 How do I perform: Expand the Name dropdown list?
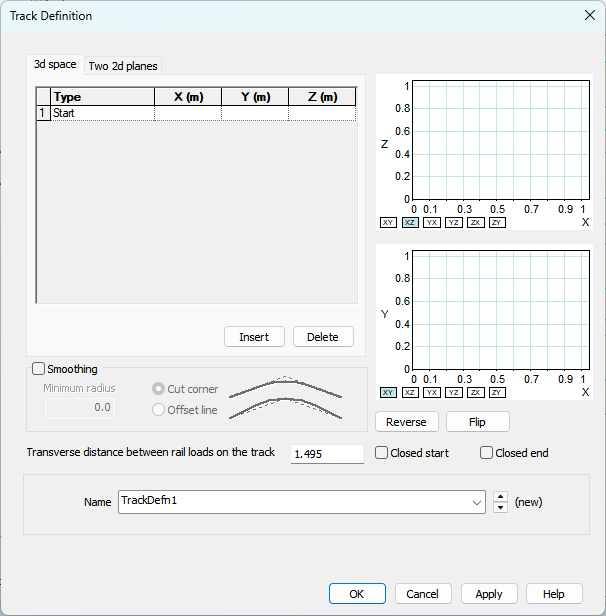477,502
